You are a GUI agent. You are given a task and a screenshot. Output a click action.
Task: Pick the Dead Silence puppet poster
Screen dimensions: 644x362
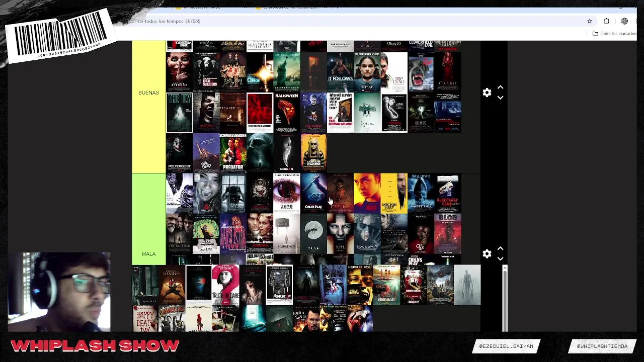coord(179,72)
